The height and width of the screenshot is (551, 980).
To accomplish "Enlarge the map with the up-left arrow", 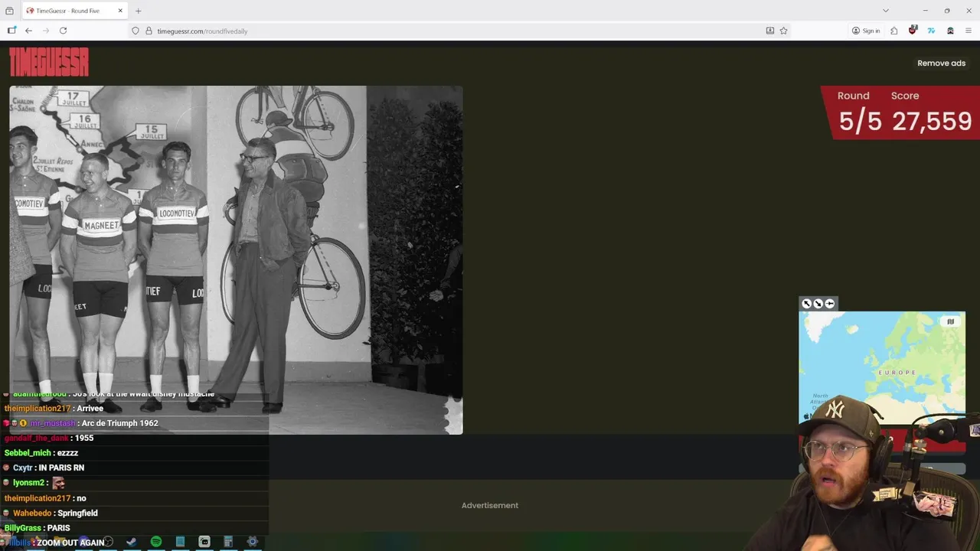I will (806, 304).
